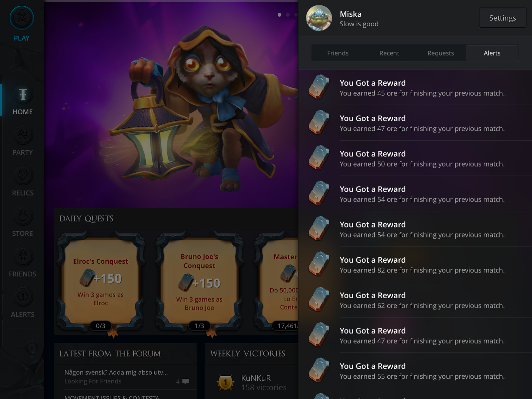Open the Friends sidebar icon
The height and width of the screenshot is (399, 532).
tap(23, 257)
